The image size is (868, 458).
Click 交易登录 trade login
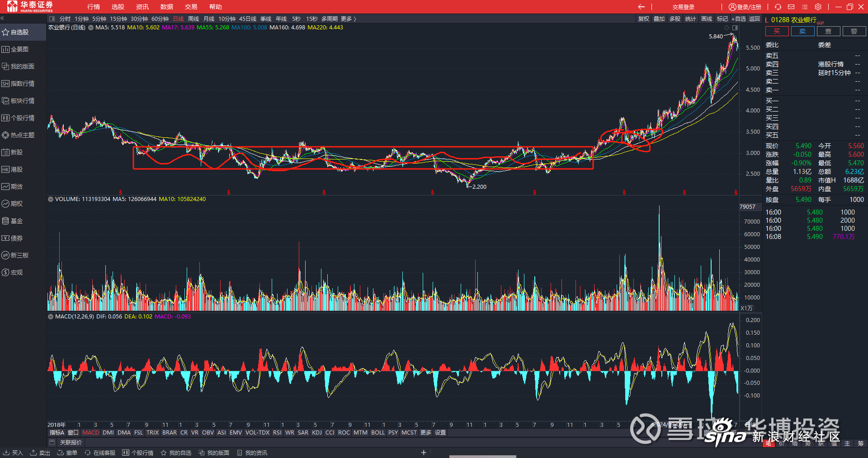point(683,7)
